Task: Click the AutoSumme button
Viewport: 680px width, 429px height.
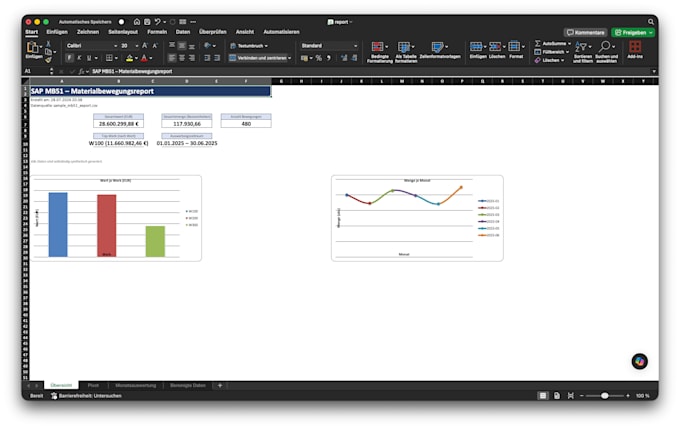Action: pos(552,43)
